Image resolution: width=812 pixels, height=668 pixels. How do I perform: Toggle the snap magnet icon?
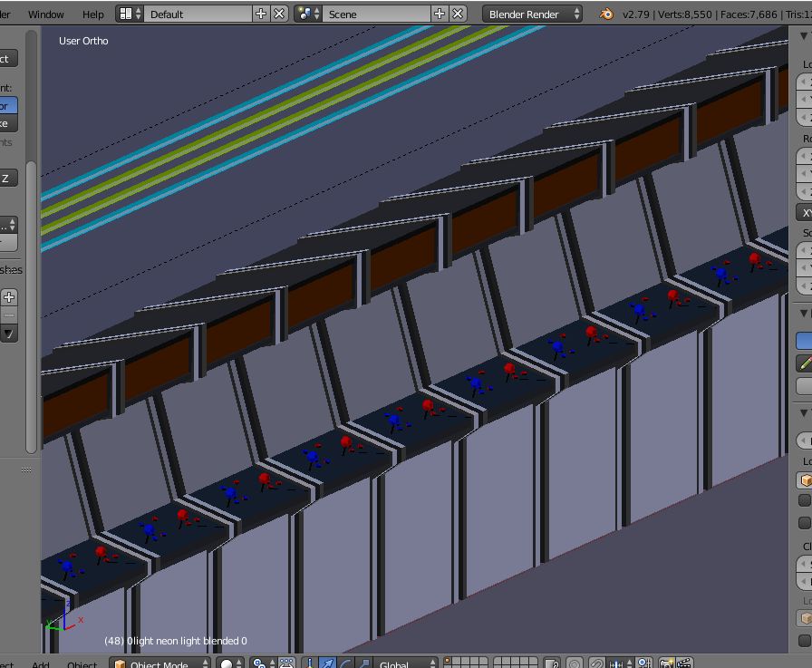pos(596,663)
